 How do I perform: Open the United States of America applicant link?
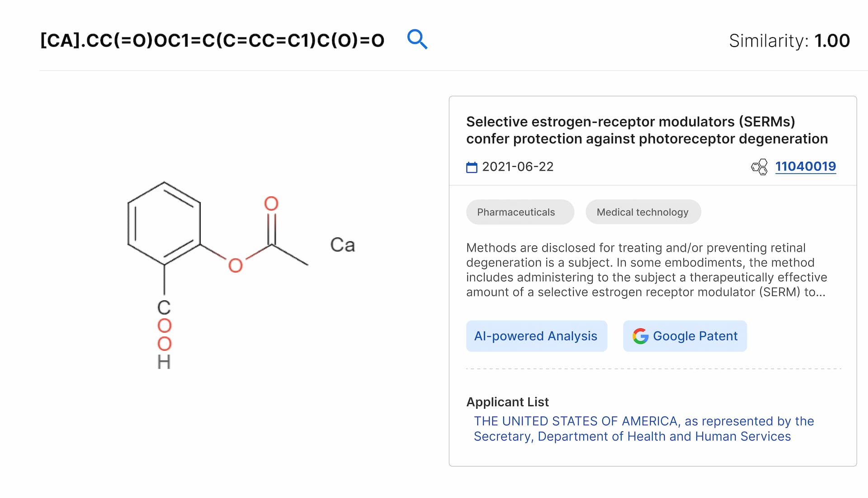(643, 428)
